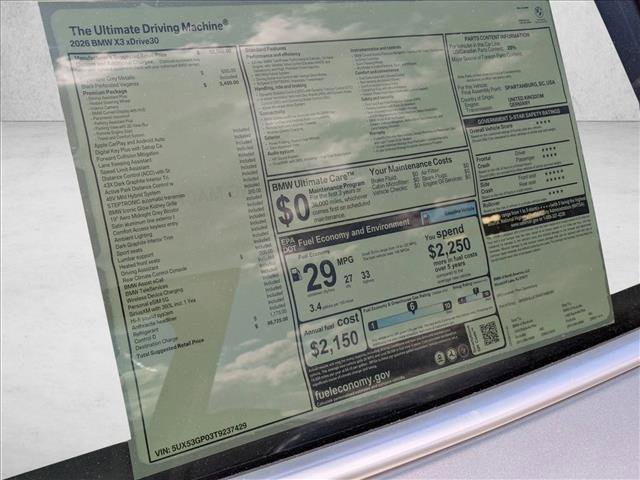Click the smog rating marker 7
The image size is (640, 480).
tap(476, 291)
